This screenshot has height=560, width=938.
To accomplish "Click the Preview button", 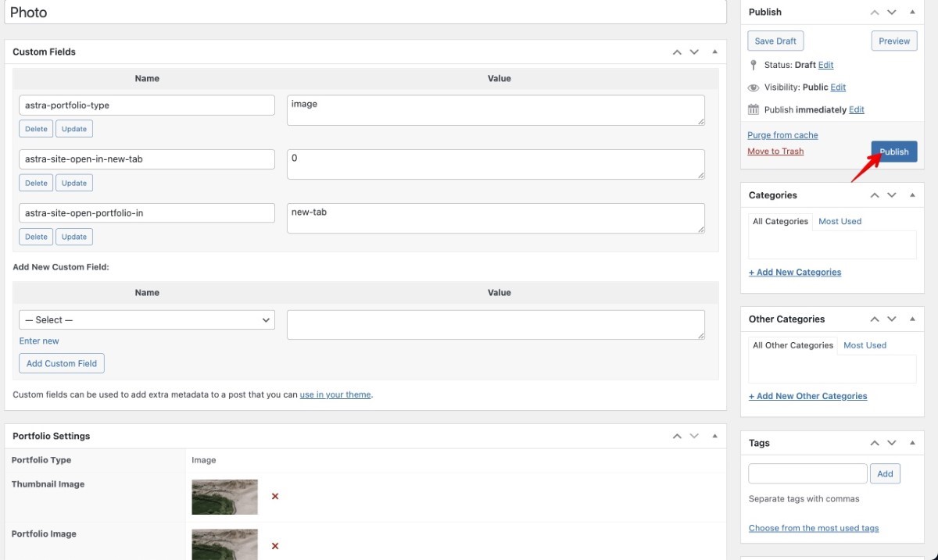I will [894, 41].
